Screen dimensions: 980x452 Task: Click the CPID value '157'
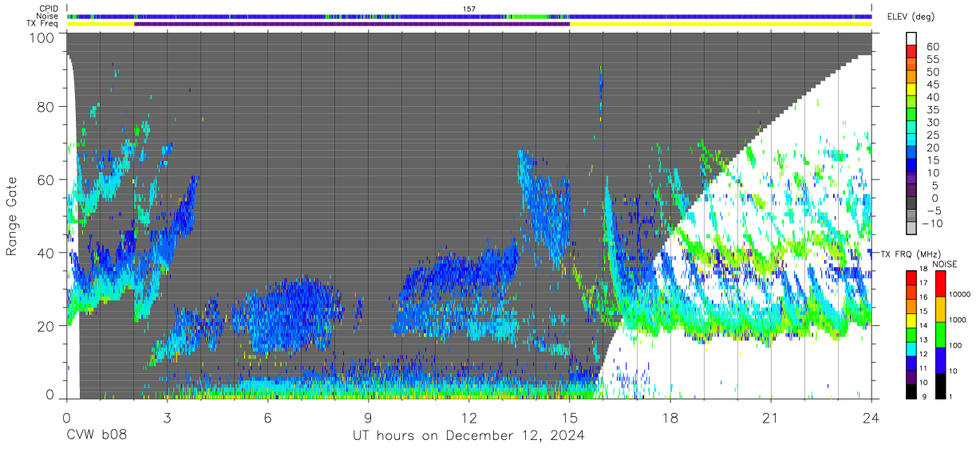coord(469,8)
